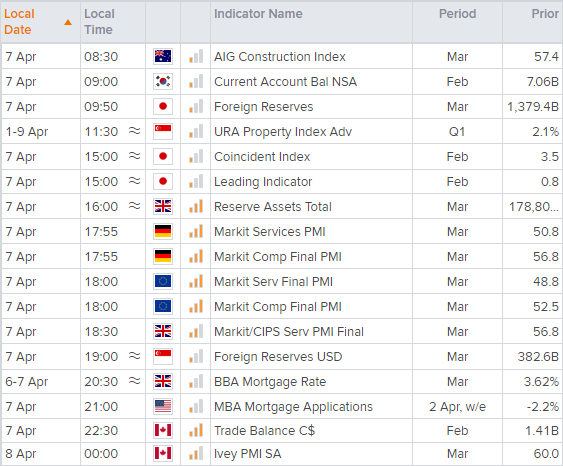Click importance bars for Reserve Assets Total
The height and width of the screenshot is (466, 563).
pyautogui.click(x=196, y=206)
